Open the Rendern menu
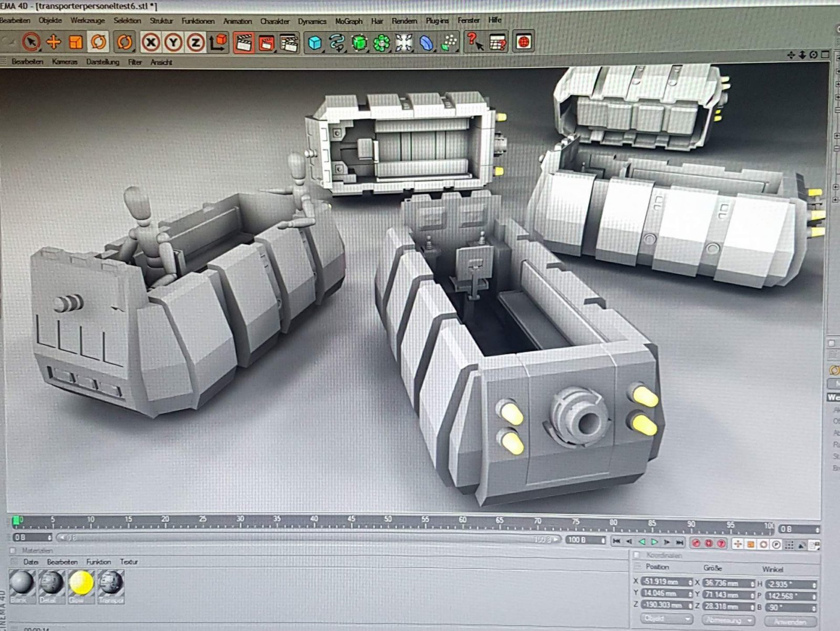The image size is (840, 631). pyautogui.click(x=404, y=21)
